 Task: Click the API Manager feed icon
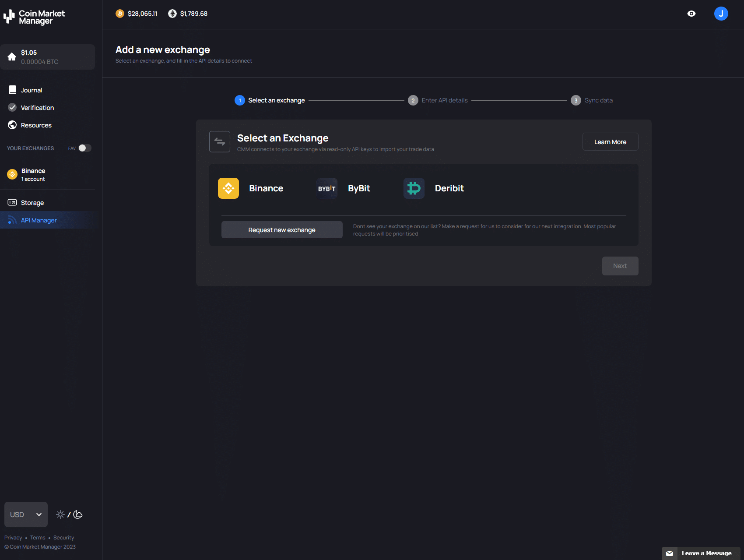[x=12, y=220]
